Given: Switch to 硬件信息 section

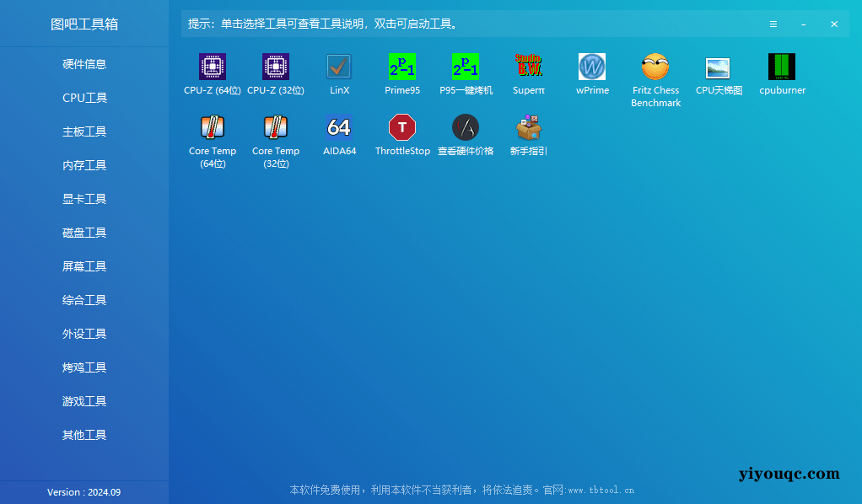Looking at the screenshot, I should 84,64.
